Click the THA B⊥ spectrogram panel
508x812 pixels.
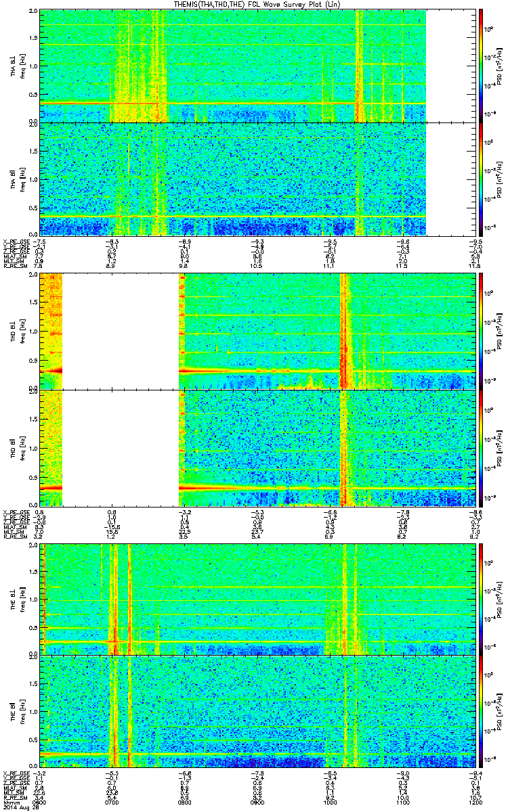(x=257, y=66)
